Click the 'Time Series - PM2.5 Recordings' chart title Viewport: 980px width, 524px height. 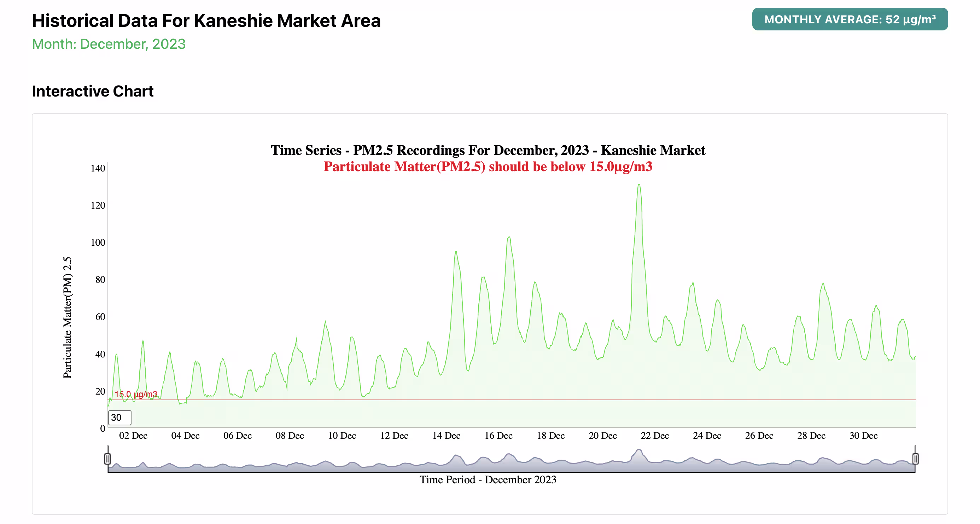488,150
